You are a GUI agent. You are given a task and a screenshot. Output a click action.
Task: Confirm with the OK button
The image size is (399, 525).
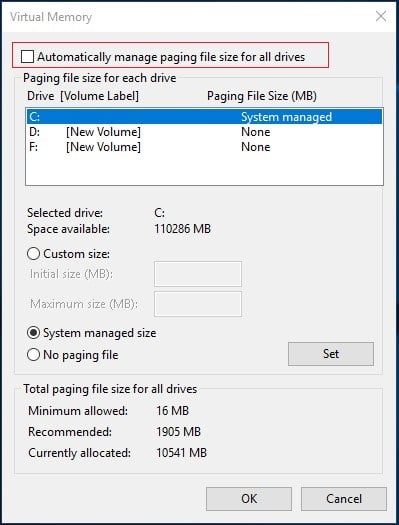pyautogui.click(x=249, y=499)
